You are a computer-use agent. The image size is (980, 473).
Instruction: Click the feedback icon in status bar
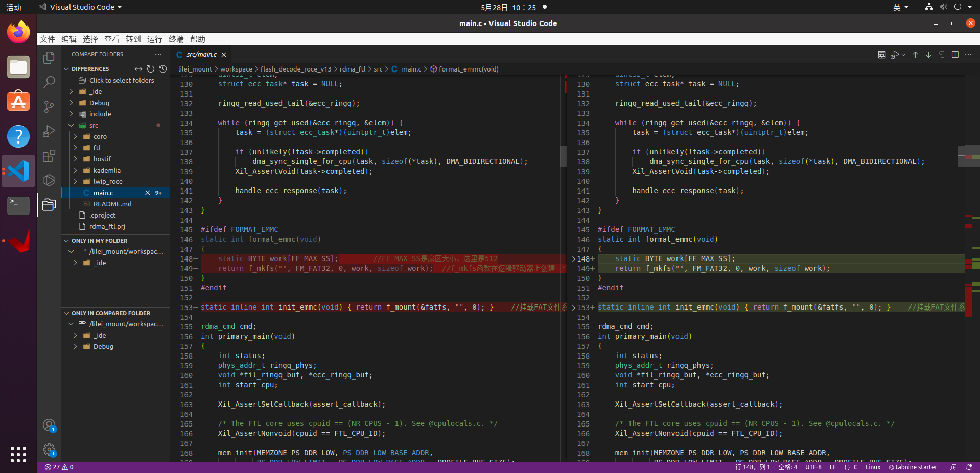(x=953, y=467)
